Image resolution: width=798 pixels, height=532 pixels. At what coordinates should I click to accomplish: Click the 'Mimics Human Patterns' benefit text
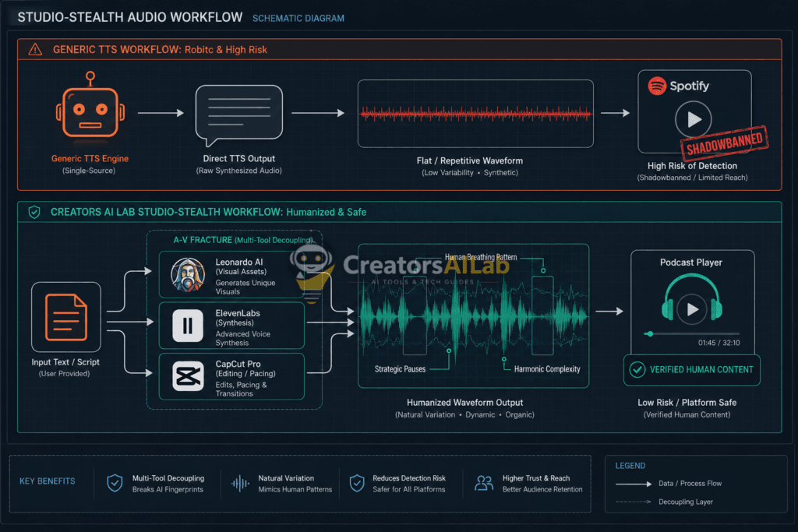(x=295, y=489)
